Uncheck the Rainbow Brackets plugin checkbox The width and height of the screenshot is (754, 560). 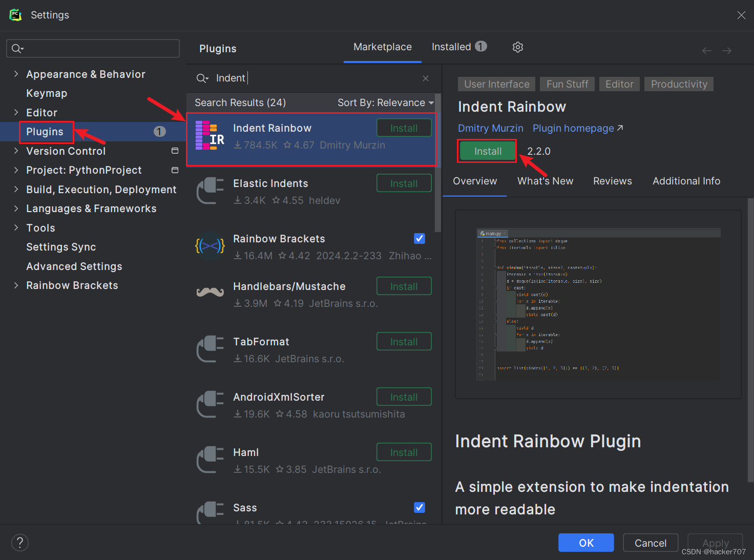point(420,238)
